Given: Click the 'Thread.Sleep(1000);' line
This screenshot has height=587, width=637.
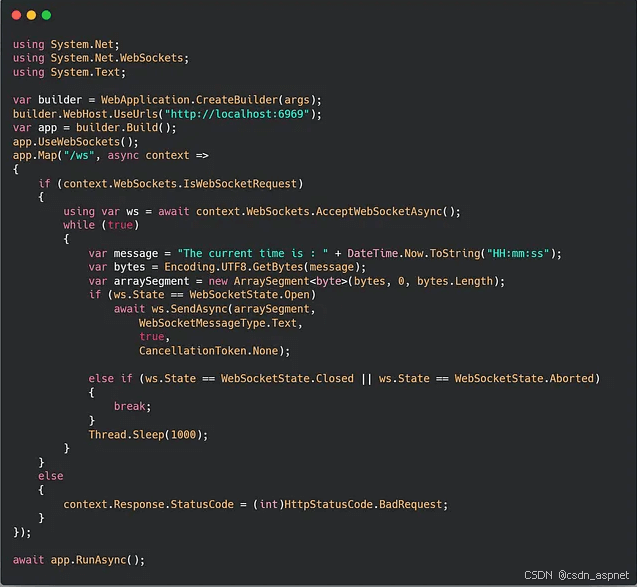Looking at the screenshot, I should [x=148, y=435].
